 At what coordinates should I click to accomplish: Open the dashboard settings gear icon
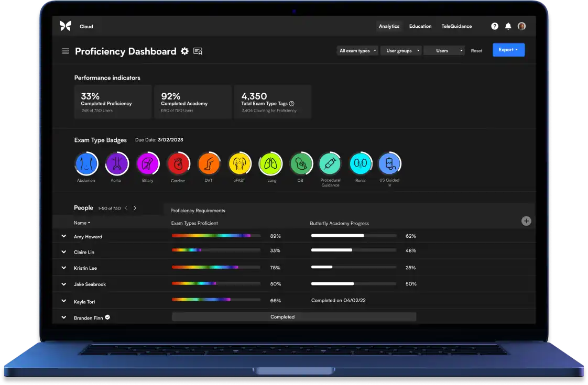tap(184, 51)
